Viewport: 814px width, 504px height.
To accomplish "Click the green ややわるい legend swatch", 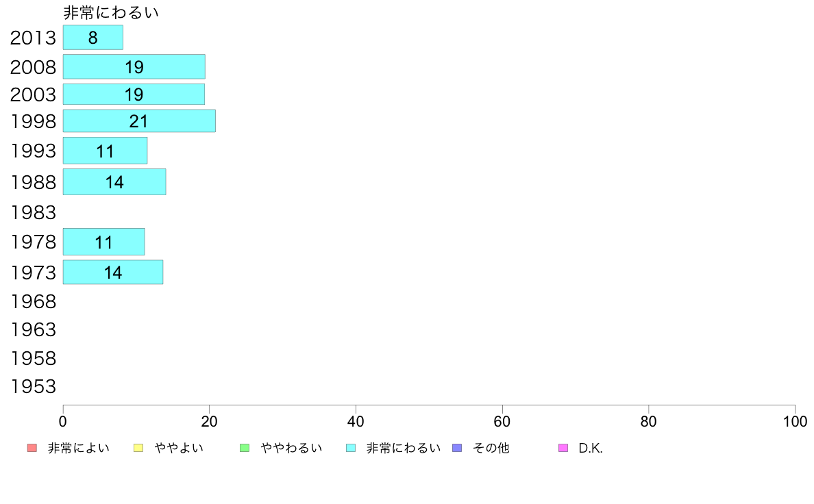I will tap(245, 448).
